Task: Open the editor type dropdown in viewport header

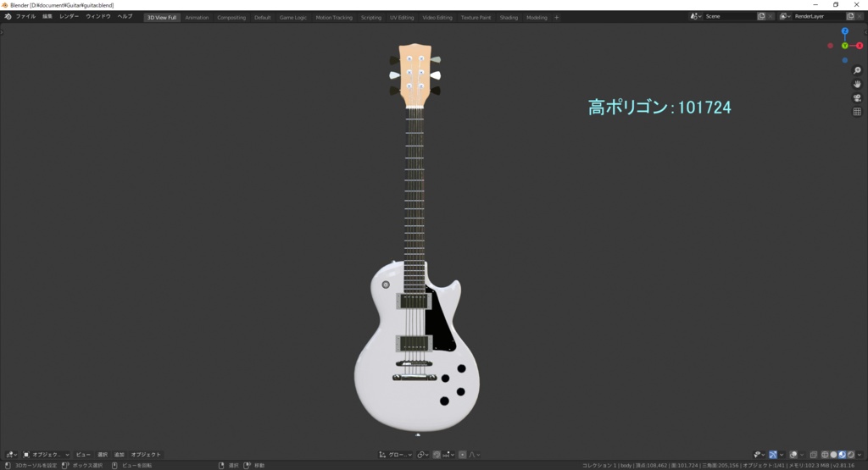Action: 11,455
